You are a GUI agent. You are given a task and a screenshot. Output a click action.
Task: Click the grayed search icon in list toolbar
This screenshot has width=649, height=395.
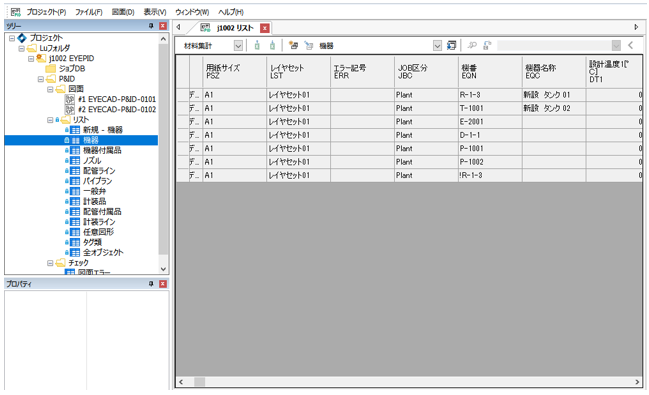pos(472,45)
